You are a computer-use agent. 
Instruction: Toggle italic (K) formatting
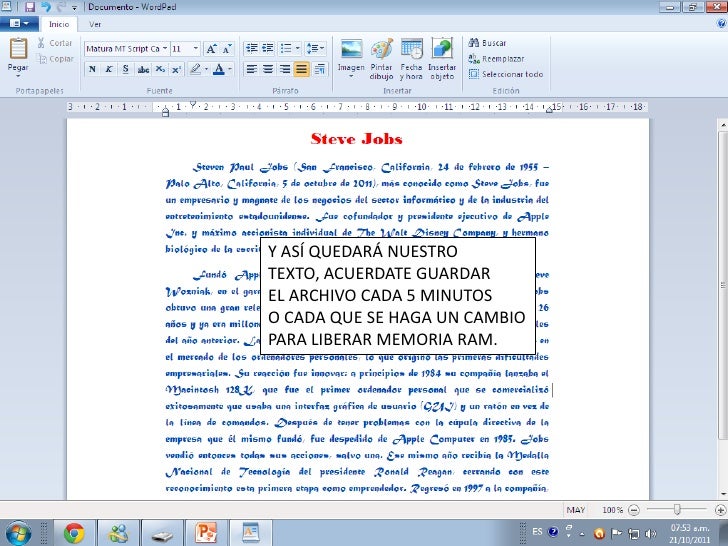109,70
